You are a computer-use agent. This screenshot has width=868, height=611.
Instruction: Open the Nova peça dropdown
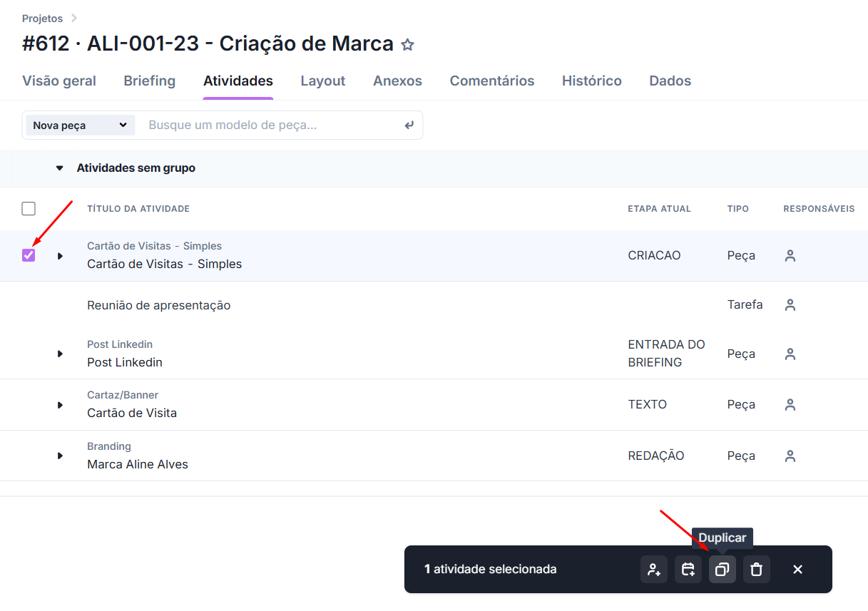[80, 125]
